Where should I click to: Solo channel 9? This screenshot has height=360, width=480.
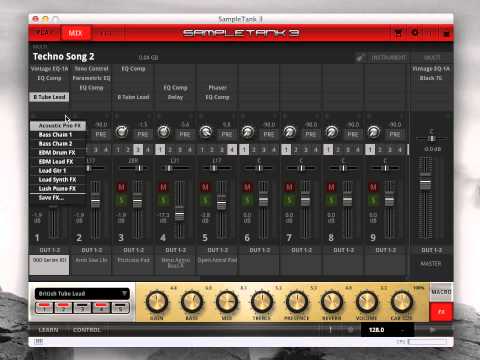[373, 200]
